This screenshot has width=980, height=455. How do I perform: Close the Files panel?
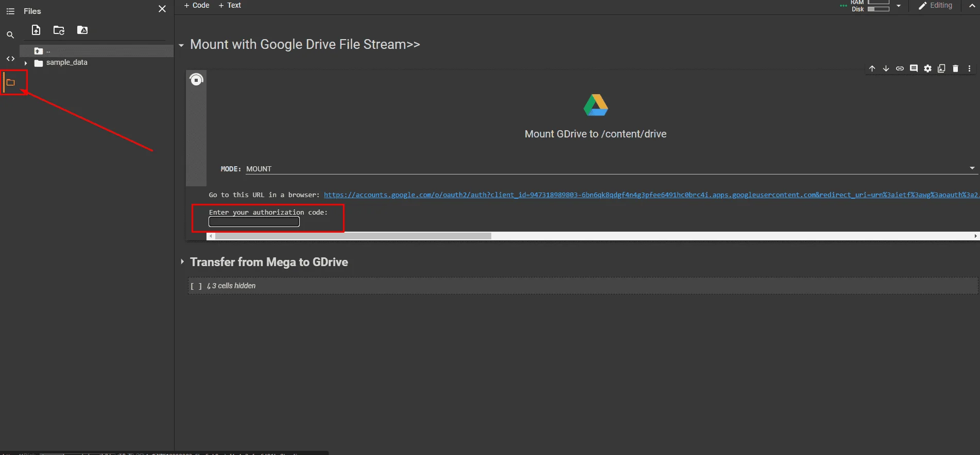click(162, 9)
